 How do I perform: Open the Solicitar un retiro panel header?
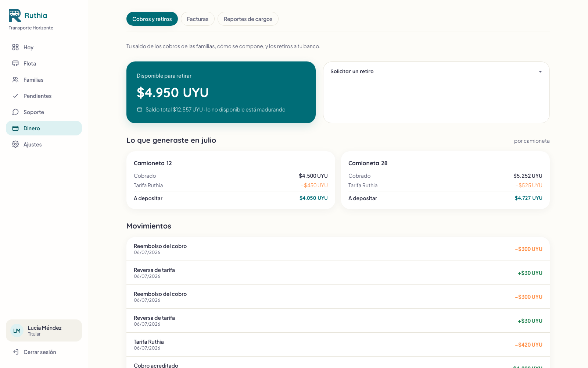point(436,71)
